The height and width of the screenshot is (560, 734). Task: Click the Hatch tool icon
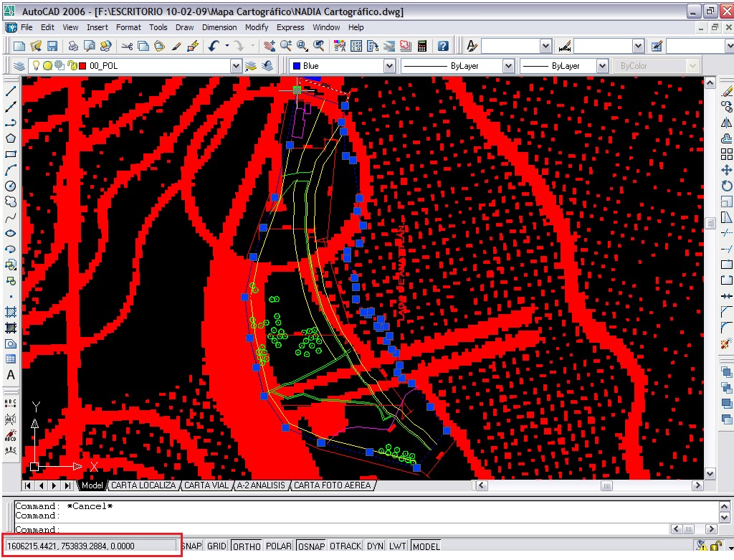click(x=11, y=312)
